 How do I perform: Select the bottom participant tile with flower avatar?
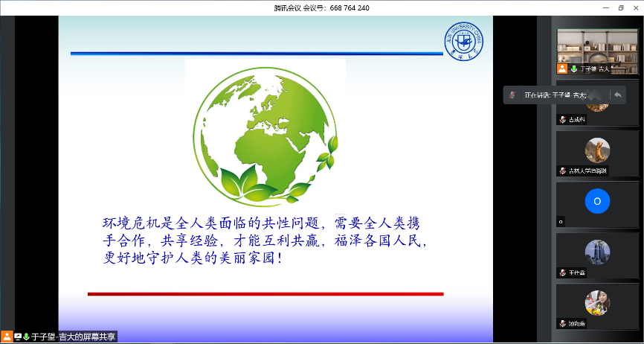coord(596,304)
